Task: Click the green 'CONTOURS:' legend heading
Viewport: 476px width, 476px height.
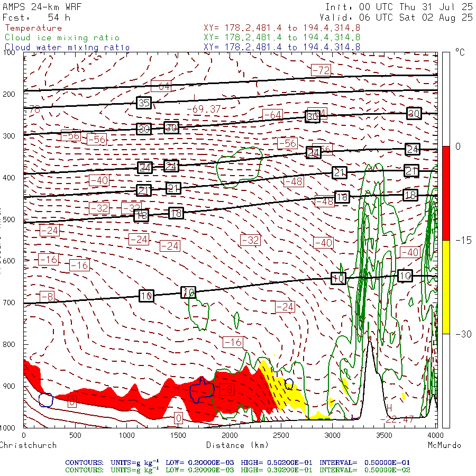Action: click(84, 470)
